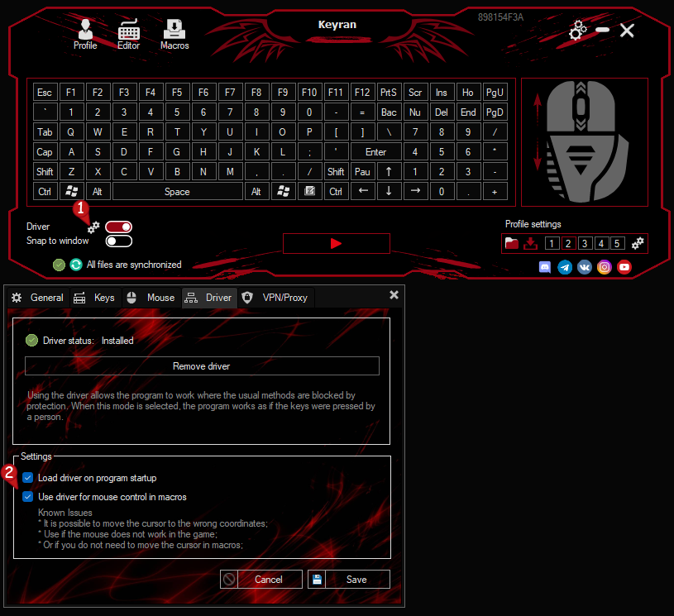This screenshot has height=616, width=674.
Task: Open the keyboard Editor
Action: pos(128,35)
